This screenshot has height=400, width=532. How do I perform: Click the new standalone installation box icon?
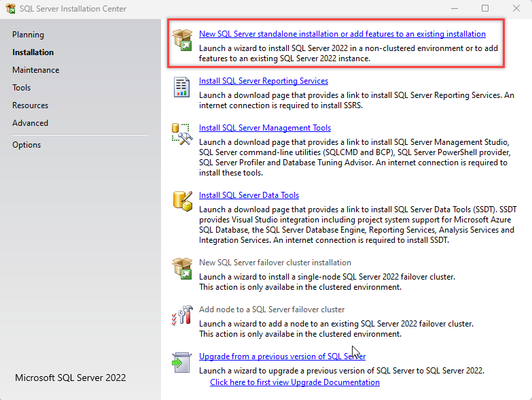[x=182, y=39]
